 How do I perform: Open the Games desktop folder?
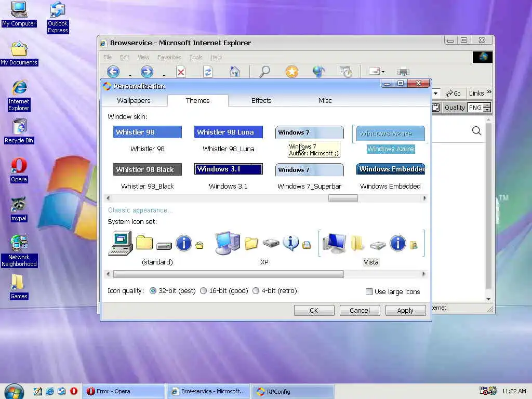click(19, 287)
